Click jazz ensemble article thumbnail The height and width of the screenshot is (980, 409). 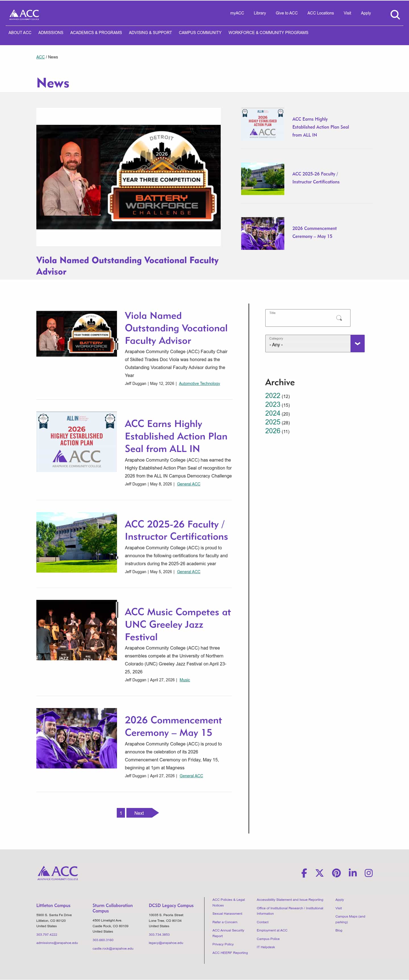[76, 630]
